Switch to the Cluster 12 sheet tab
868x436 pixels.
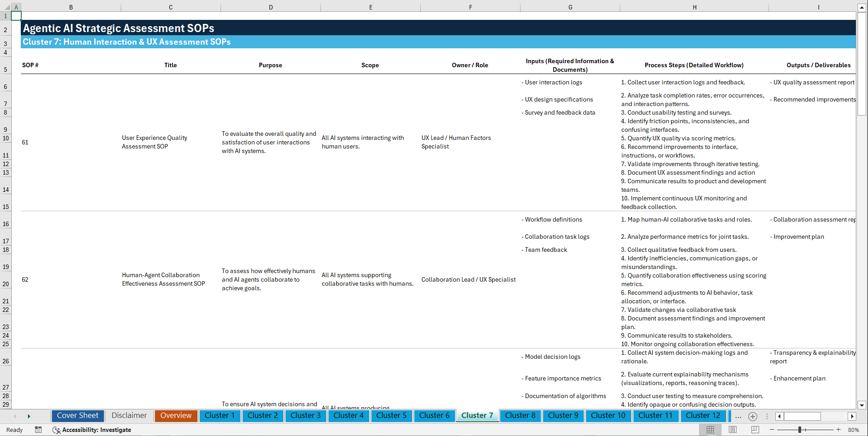pos(703,416)
